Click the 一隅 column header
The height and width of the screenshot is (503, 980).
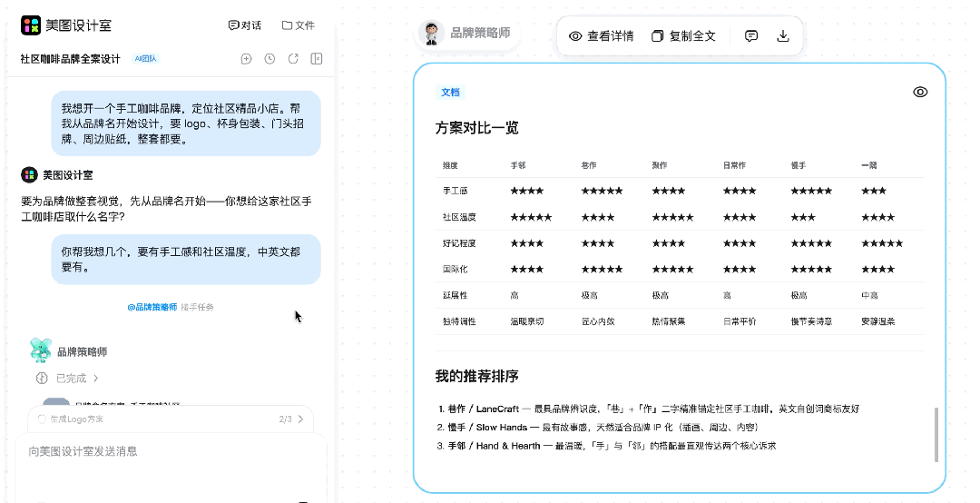868,165
